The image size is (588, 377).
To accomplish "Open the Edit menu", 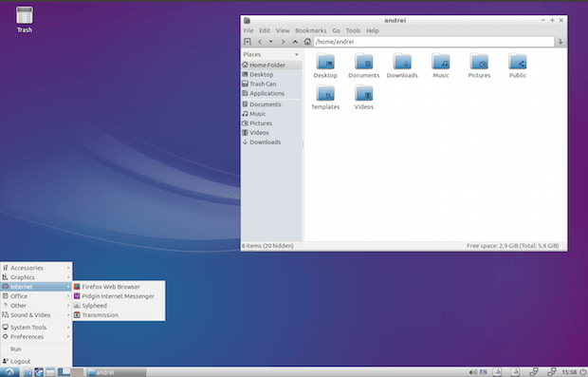I will pyautogui.click(x=265, y=30).
